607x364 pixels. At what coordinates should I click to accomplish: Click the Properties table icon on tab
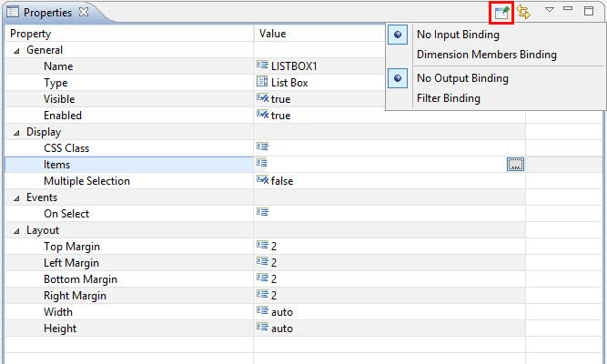pos(14,13)
